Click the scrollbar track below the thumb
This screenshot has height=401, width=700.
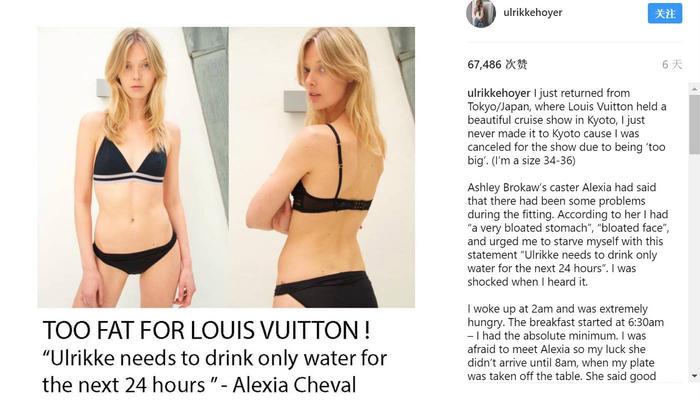coord(694,263)
